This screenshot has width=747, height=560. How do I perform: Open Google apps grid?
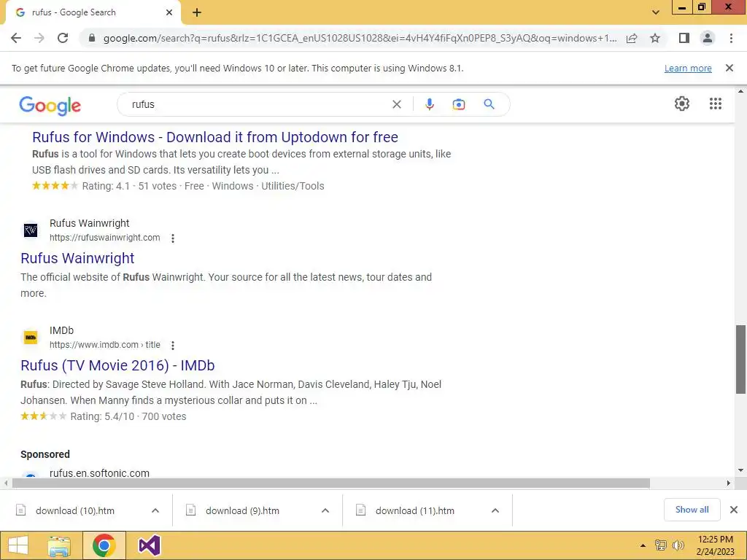tap(715, 104)
